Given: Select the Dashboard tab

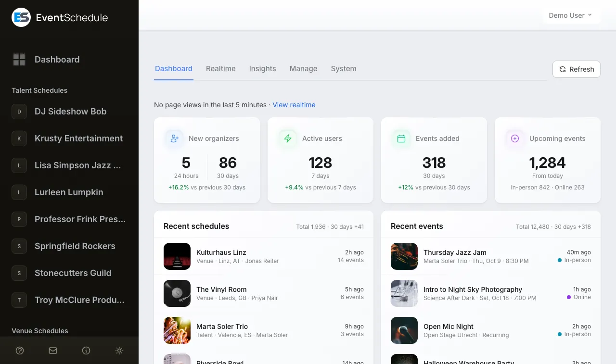Looking at the screenshot, I should pyautogui.click(x=174, y=69).
